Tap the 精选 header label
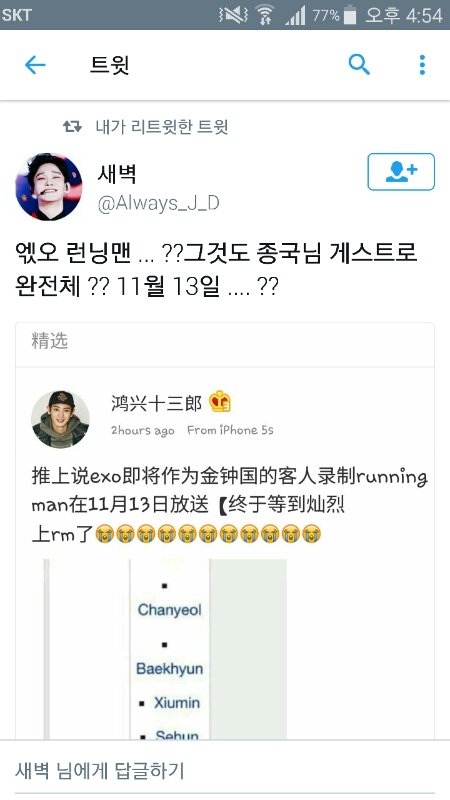Image resolution: width=450 pixels, height=800 pixels. coord(49,341)
